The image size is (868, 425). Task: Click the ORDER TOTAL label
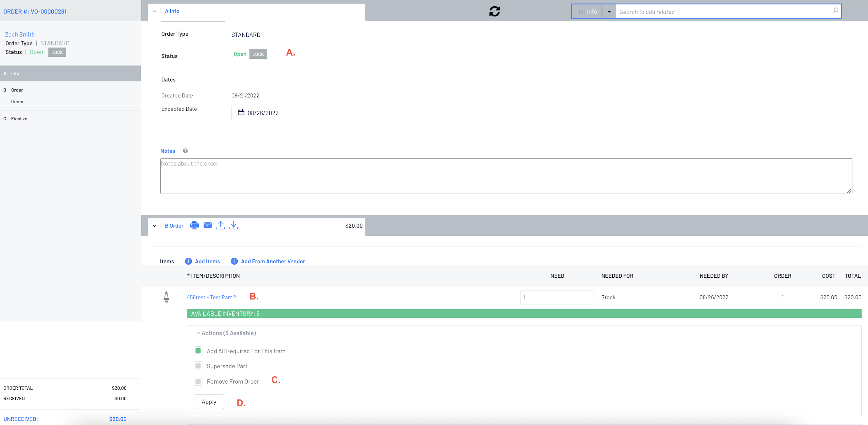18,388
